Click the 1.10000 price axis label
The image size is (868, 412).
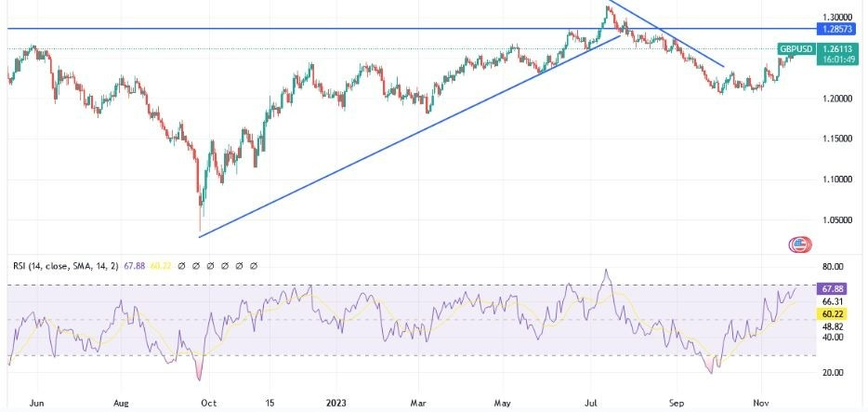(835, 179)
